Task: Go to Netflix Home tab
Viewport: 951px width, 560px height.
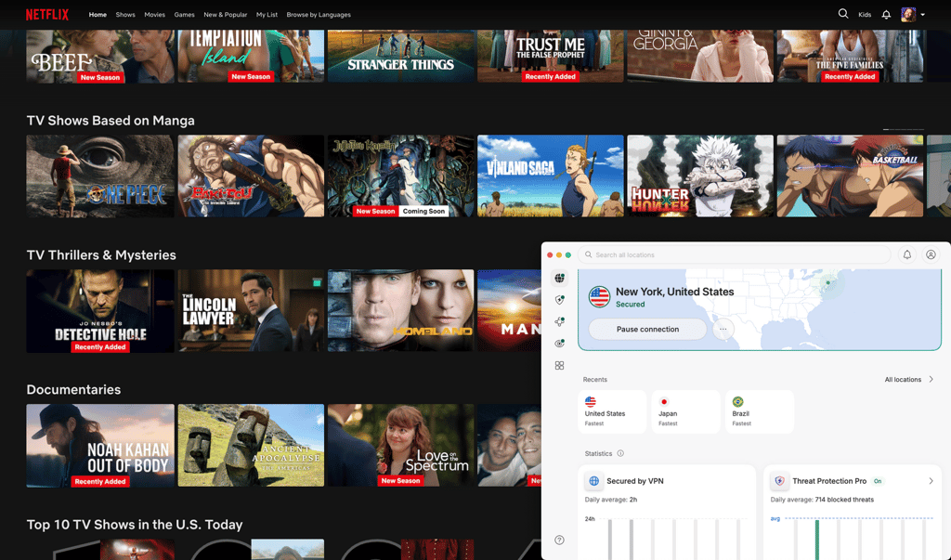Action: coord(98,15)
